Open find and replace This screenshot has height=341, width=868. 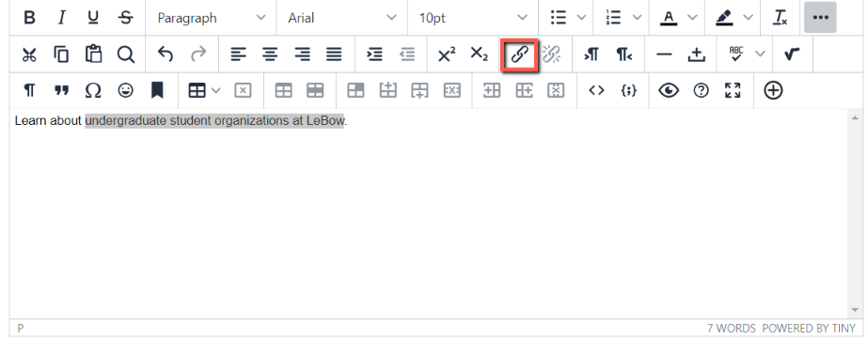point(126,54)
